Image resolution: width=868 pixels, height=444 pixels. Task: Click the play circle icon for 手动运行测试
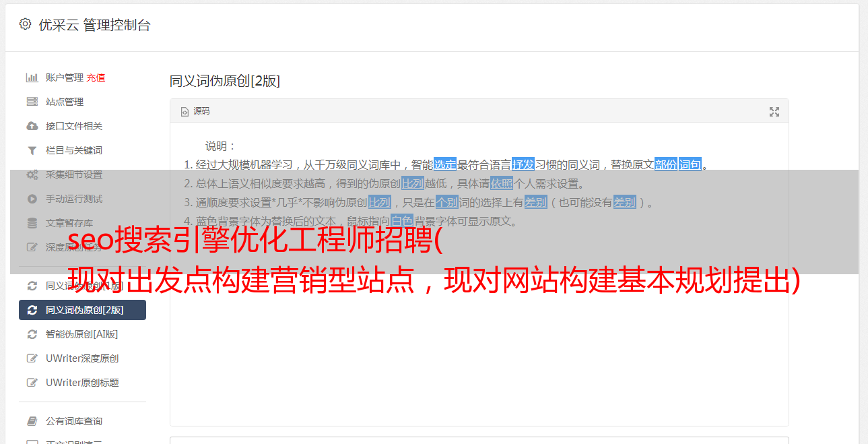32,199
